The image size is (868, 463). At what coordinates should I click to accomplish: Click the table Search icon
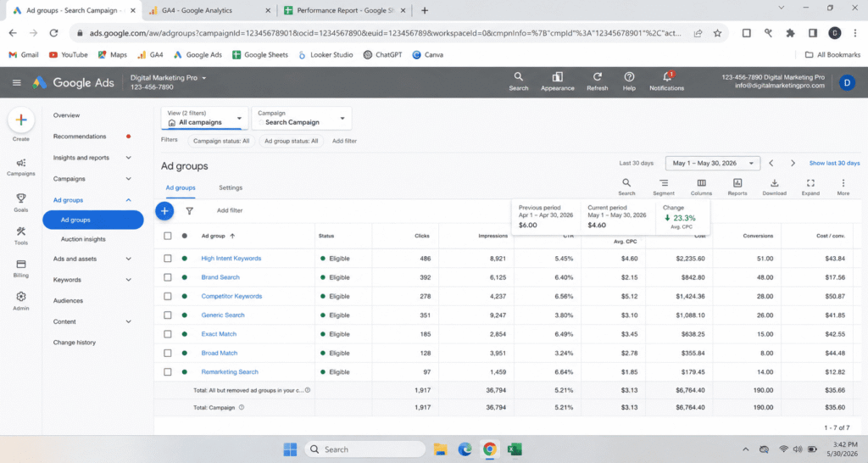[626, 183]
